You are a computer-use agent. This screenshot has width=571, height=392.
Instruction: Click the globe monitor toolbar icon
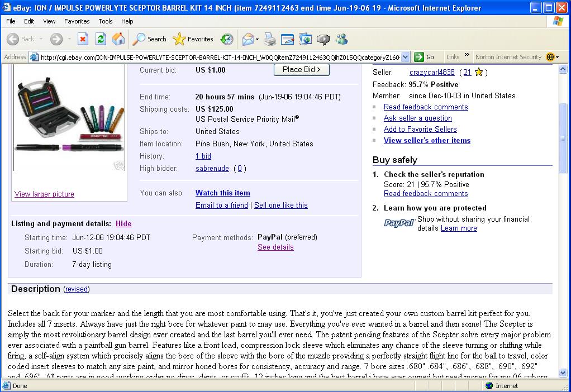click(306, 39)
